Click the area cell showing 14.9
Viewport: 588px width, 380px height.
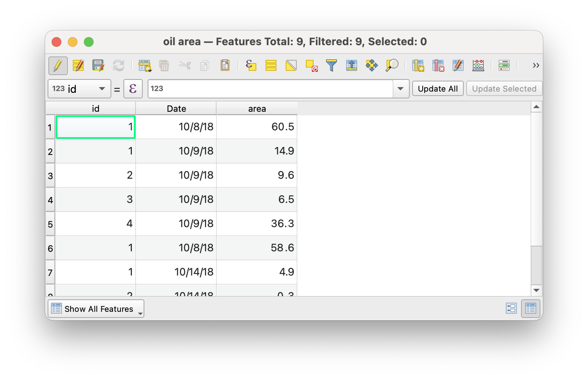(257, 151)
